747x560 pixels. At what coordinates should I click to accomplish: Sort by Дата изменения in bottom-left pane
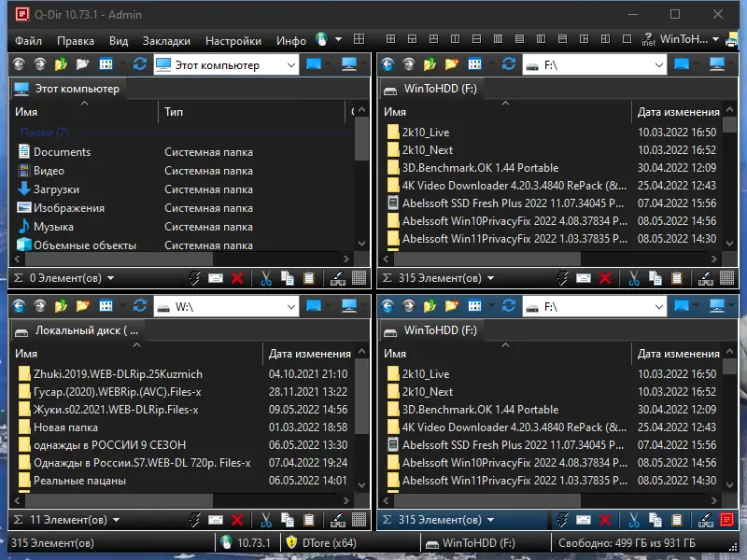pyautogui.click(x=310, y=354)
